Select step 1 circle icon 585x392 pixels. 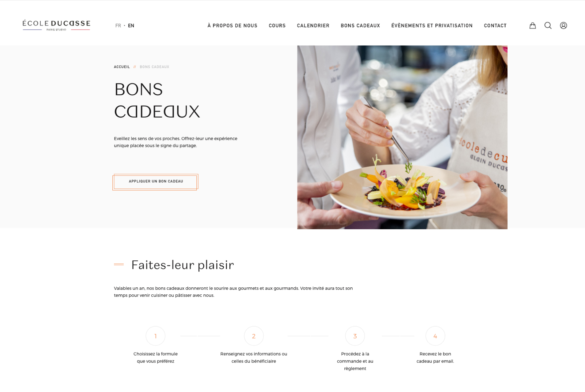(x=156, y=336)
